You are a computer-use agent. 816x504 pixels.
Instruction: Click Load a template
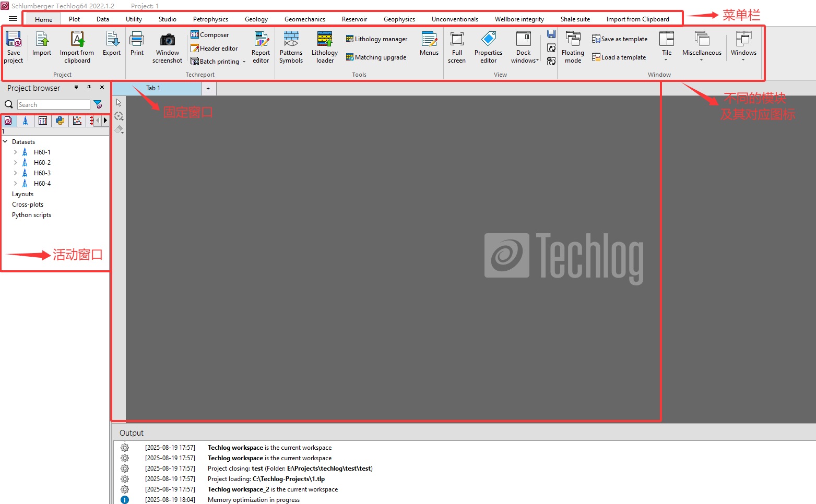619,57
